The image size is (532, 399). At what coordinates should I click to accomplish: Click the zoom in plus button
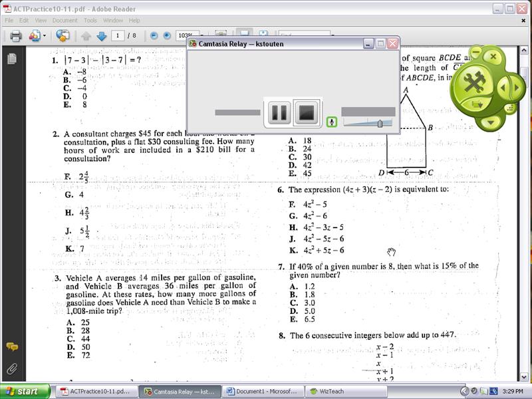[x=167, y=36]
